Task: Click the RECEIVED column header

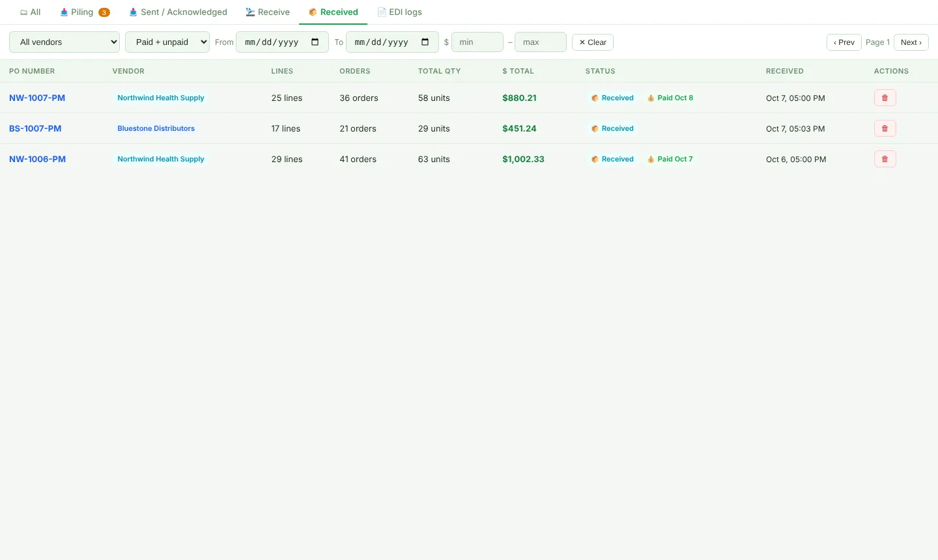Action: tap(785, 71)
